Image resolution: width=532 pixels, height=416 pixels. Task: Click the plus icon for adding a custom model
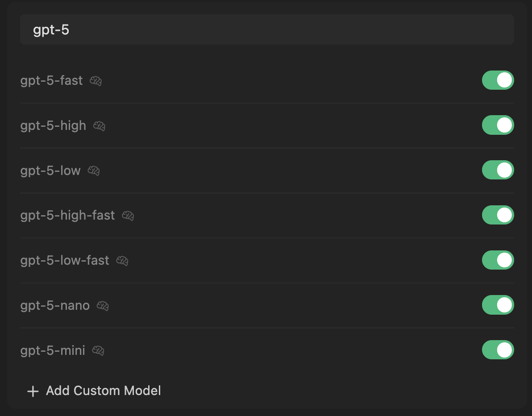pos(33,391)
